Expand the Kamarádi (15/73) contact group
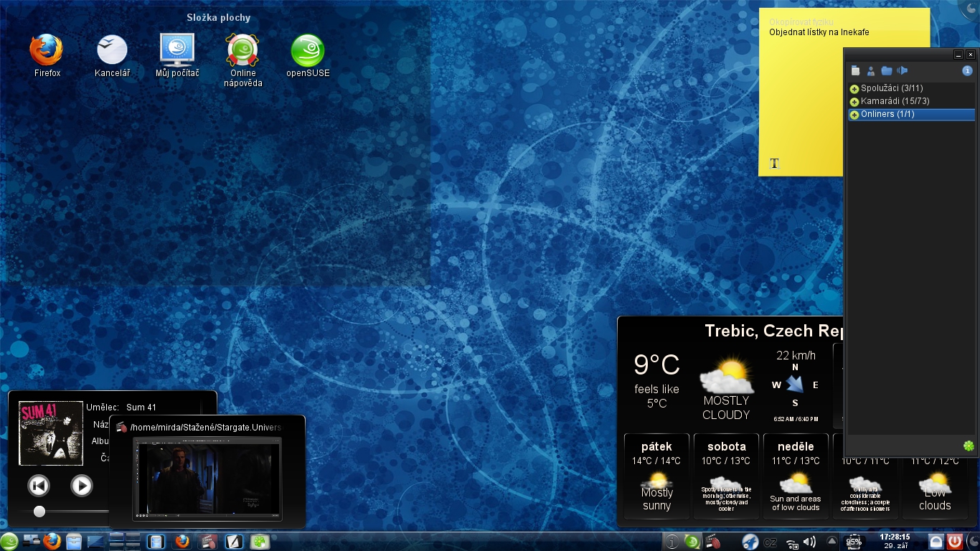The image size is (980, 551). coord(854,102)
